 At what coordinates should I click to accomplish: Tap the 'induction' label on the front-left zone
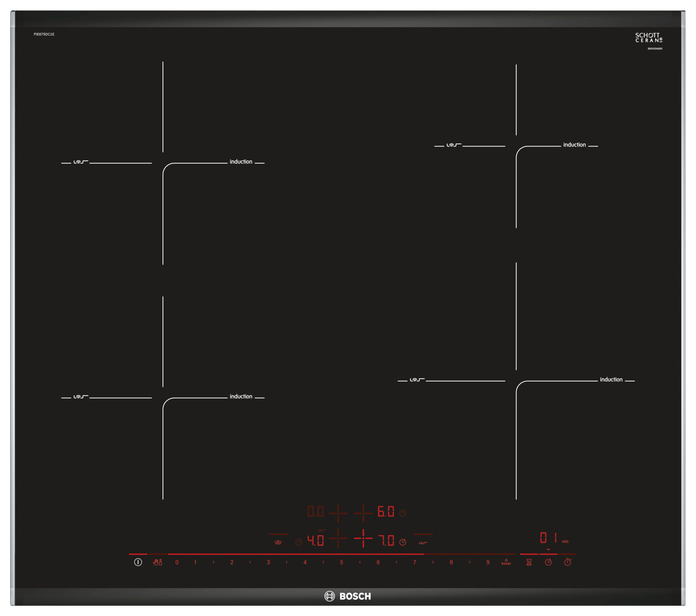tap(241, 396)
